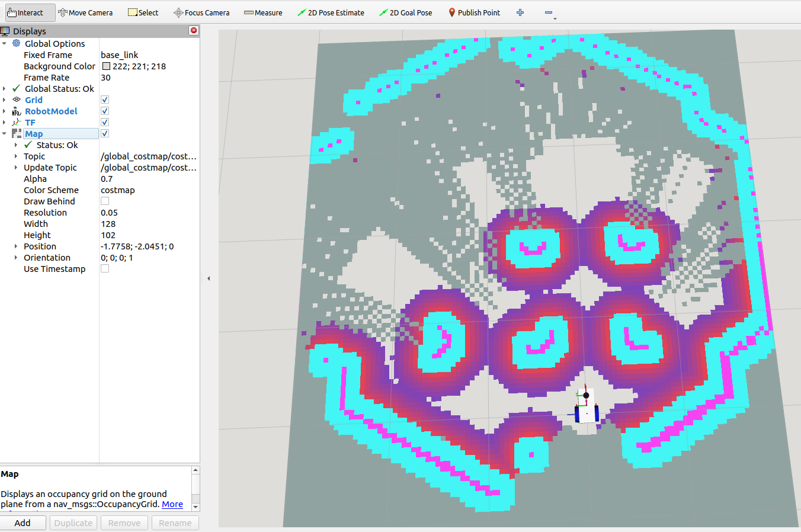Click the Map Status Ok checkmark icon
The image size is (801, 532).
click(28, 145)
